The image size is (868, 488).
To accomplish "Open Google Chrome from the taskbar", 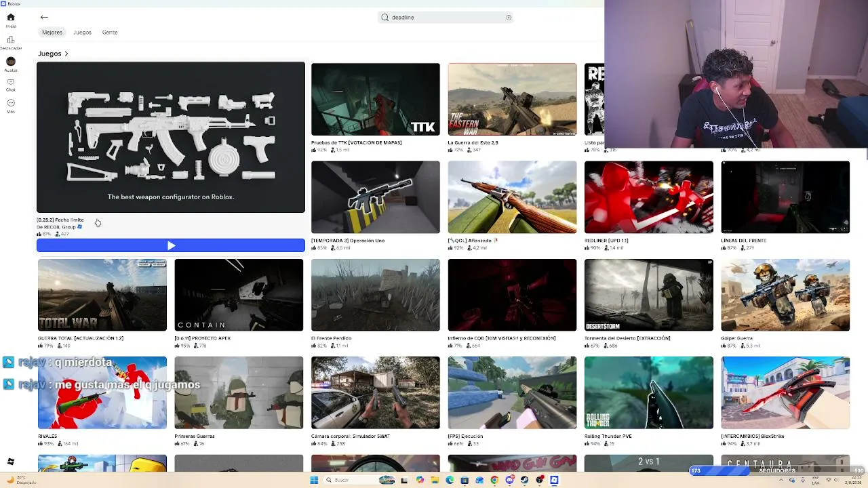I will [494, 480].
